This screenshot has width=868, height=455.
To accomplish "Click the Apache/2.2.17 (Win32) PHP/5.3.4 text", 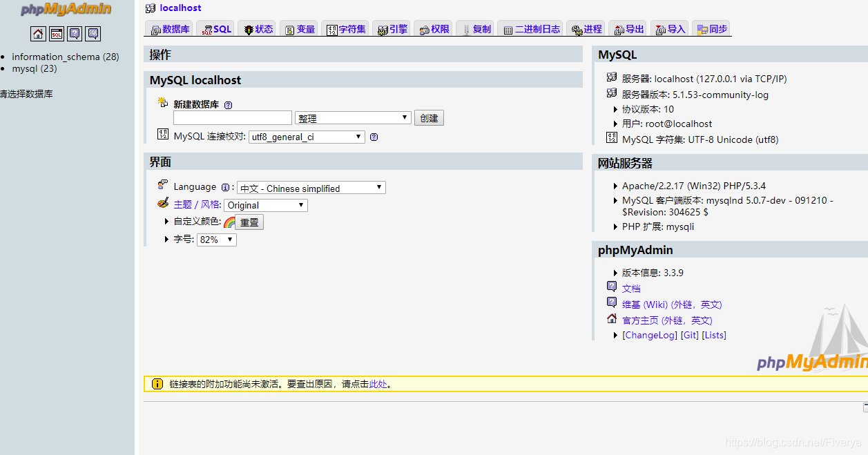I will [694, 186].
